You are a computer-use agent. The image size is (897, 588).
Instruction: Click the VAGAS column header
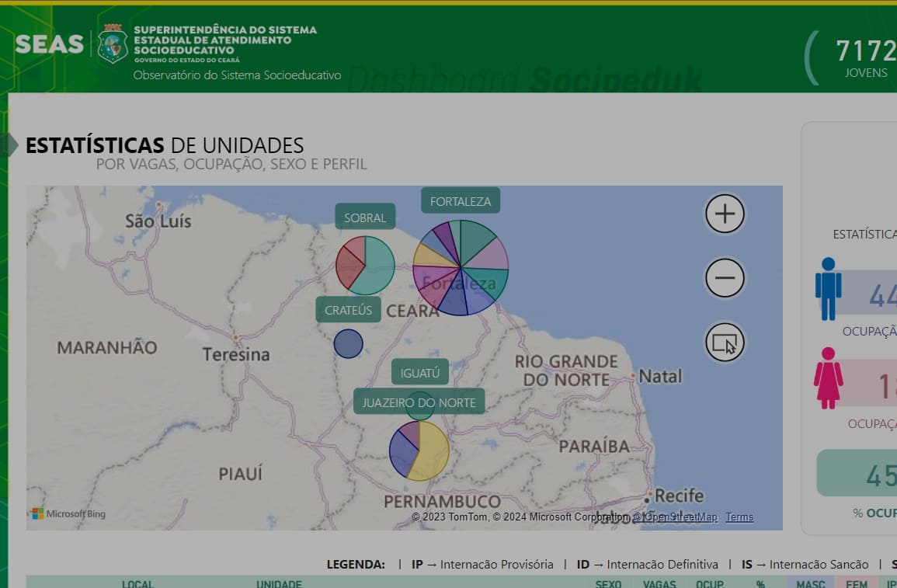click(x=659, y=583)
